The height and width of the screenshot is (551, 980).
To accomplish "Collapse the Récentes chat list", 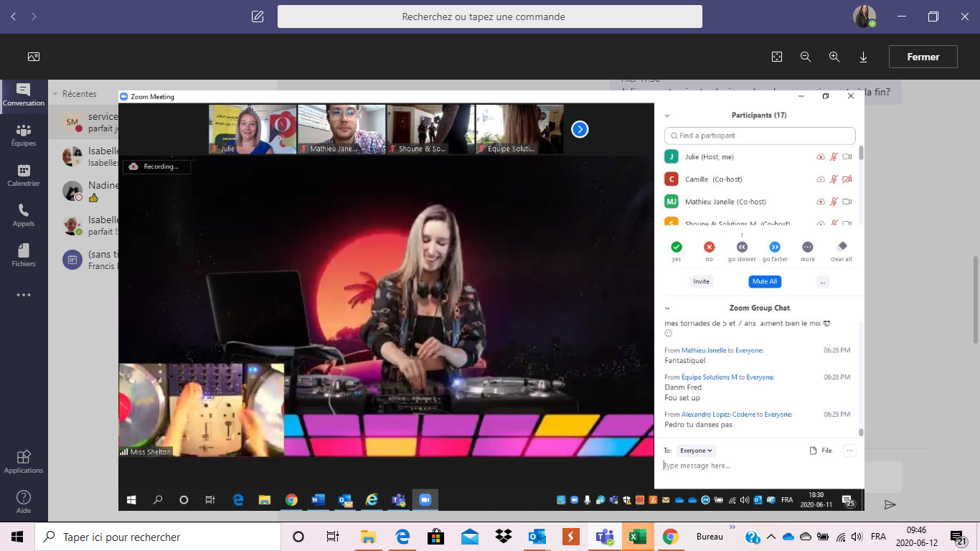I will (55, 94).
